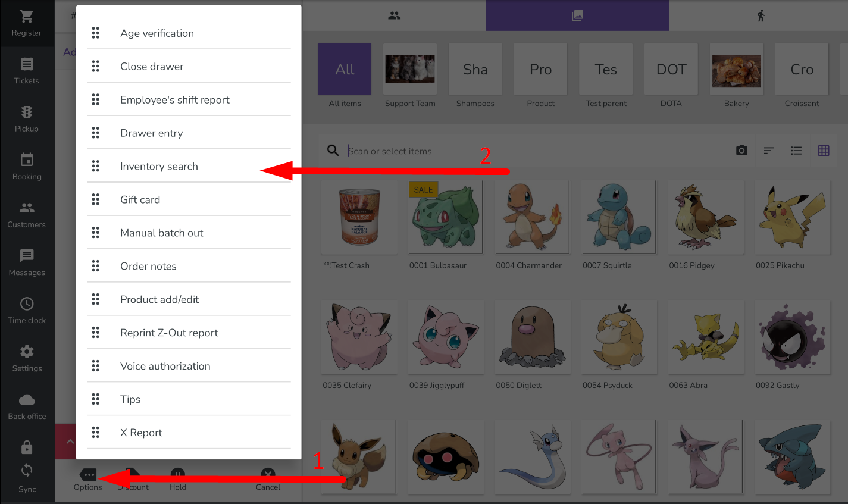Add 0092 Gastly item

[x=792, y=345]
